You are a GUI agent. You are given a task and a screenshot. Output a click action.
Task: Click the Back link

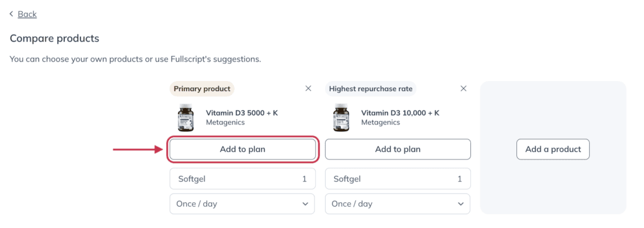pos(27,14)
